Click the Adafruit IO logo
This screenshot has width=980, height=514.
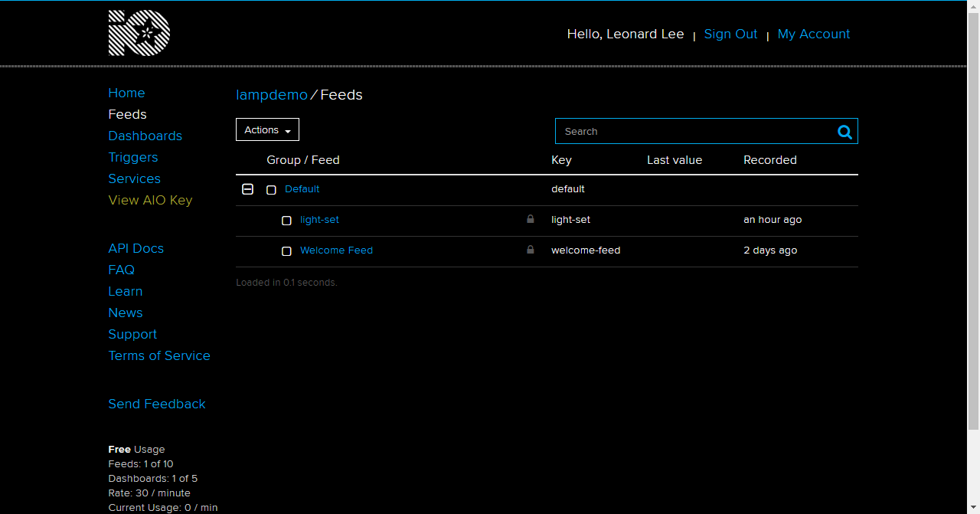(139, 33)
